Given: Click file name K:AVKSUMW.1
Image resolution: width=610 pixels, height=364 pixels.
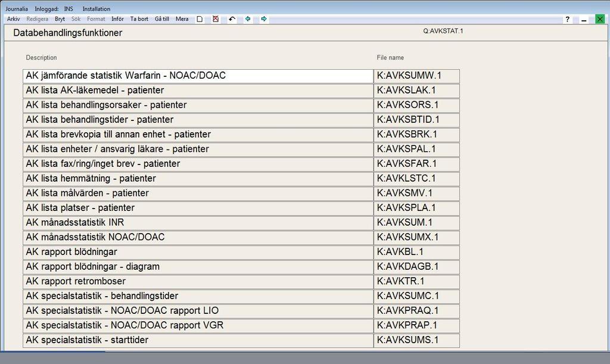Looking at the screenshot, I should coord(416,76).
